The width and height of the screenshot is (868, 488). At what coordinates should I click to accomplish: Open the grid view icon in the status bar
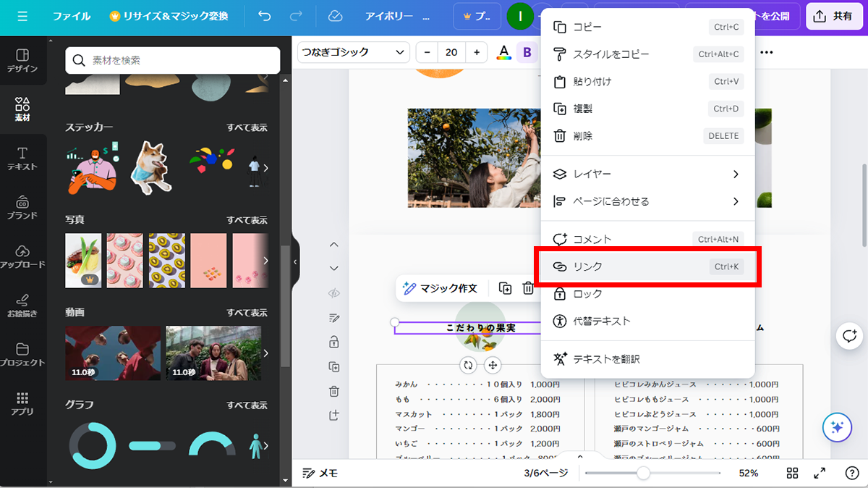coord(793,473)
